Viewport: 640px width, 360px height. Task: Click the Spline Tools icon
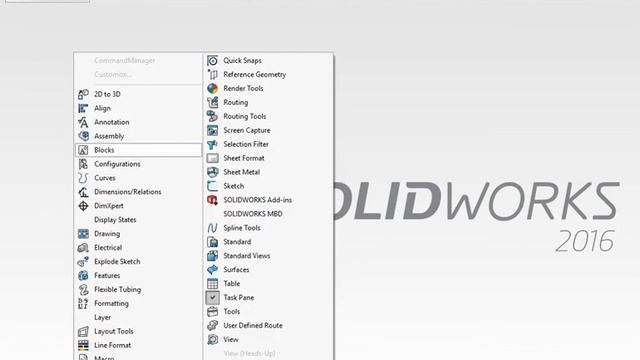click(x=212, y=228)
